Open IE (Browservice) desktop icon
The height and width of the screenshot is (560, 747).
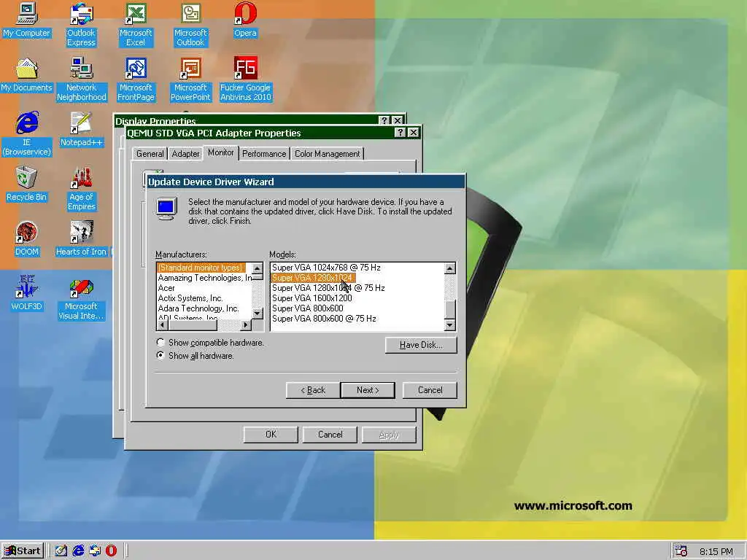pyautogui.click(x=27, y=134)
